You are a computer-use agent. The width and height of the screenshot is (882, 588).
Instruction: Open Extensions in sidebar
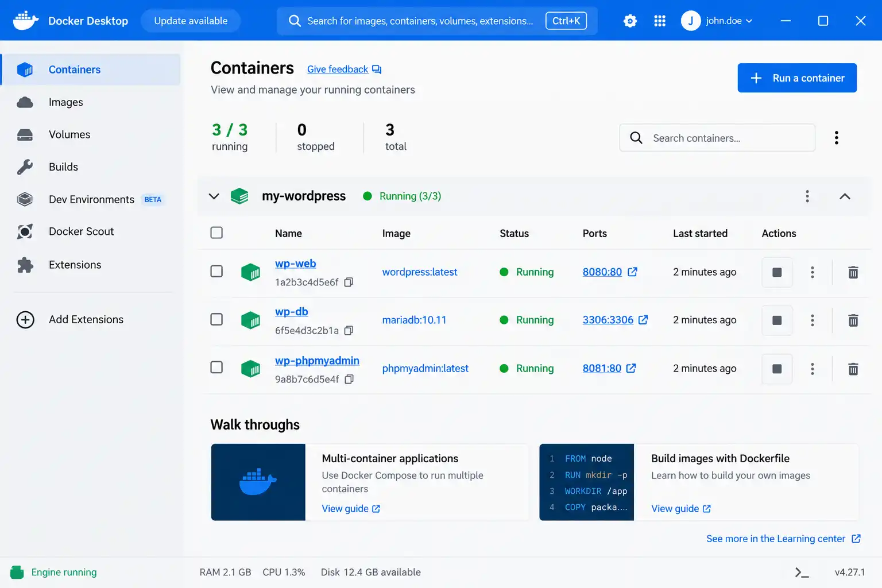click(91, 265)
